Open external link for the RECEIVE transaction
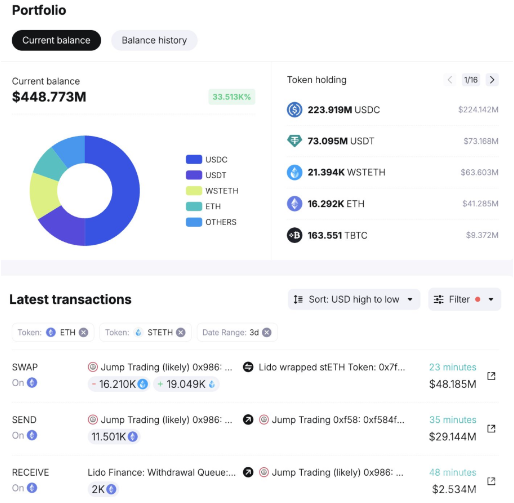 [491, 481]
